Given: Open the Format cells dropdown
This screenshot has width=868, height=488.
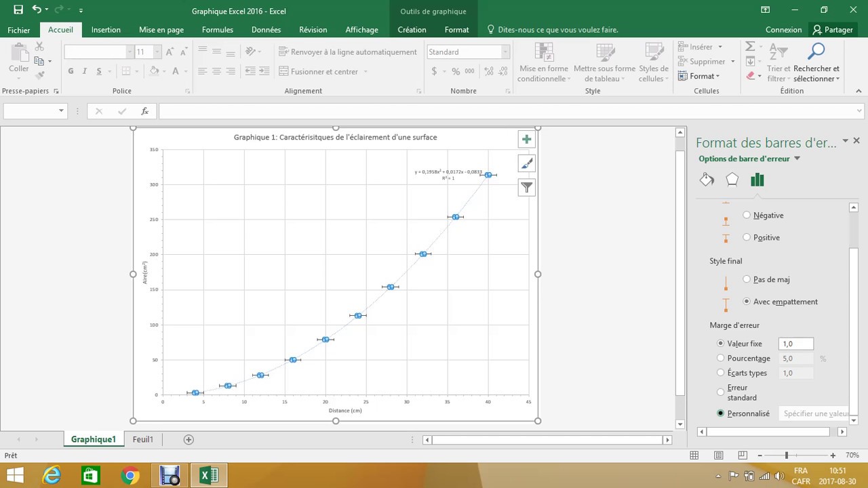Looking at the screenshot, I should point(698,76).
